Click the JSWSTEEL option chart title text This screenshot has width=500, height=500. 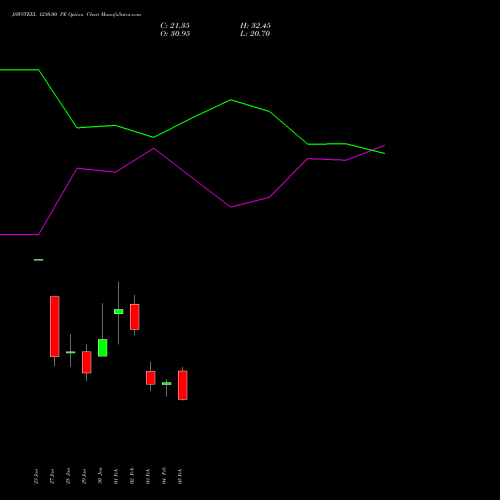(76, 15)
